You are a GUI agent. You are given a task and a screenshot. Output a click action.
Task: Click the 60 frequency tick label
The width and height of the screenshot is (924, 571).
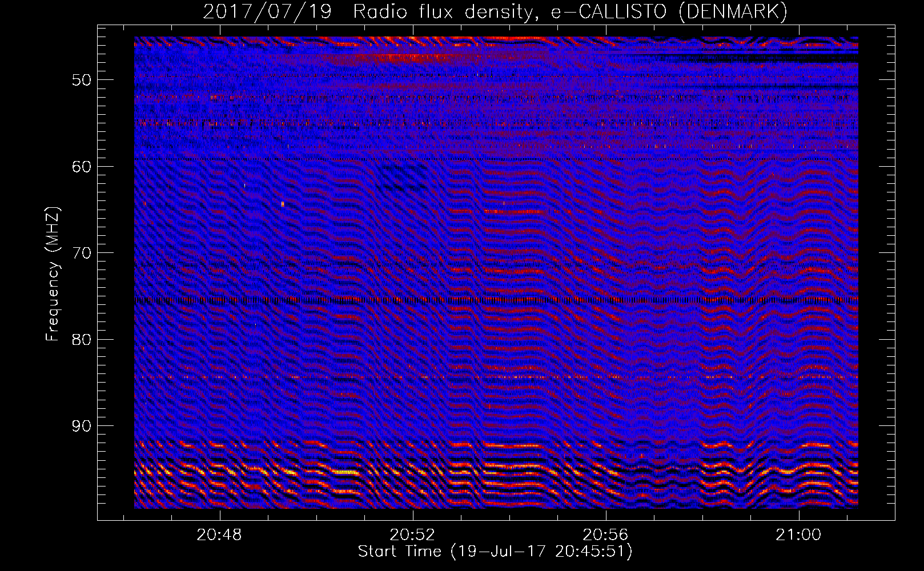point(81,167)
